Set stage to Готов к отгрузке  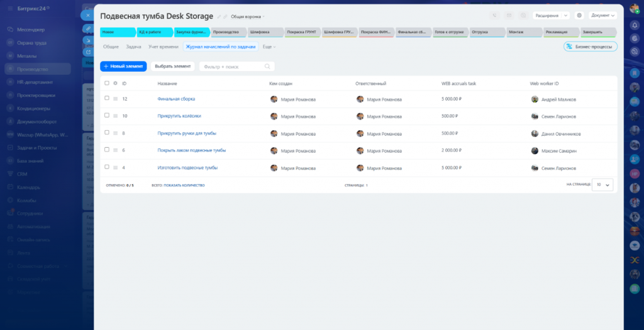[450, 32]
